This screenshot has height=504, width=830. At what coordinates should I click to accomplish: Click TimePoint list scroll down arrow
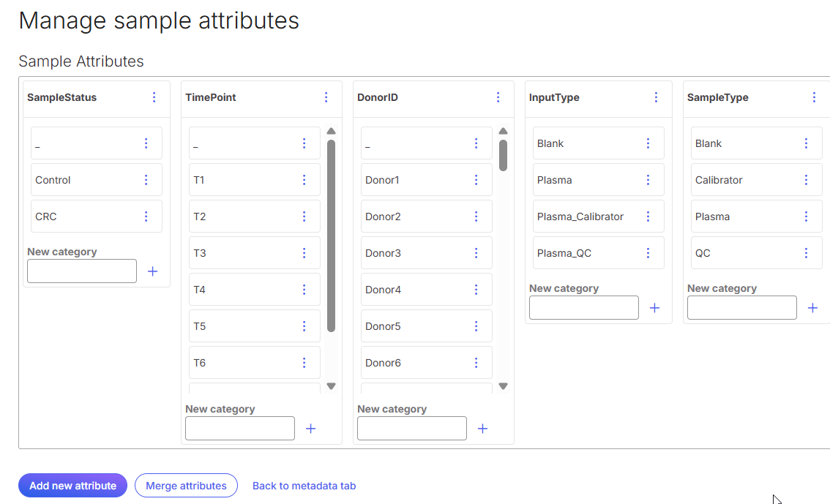pyautogui.click(x=331, y=386)
